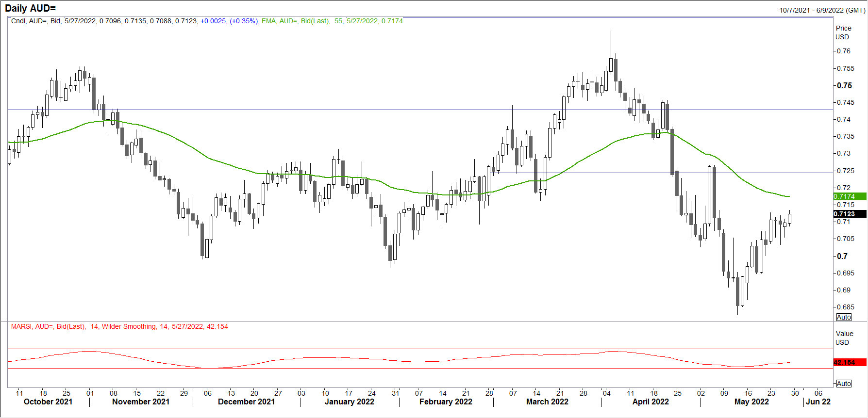Click the "30" date tick on the time axis

coord(795,393)
